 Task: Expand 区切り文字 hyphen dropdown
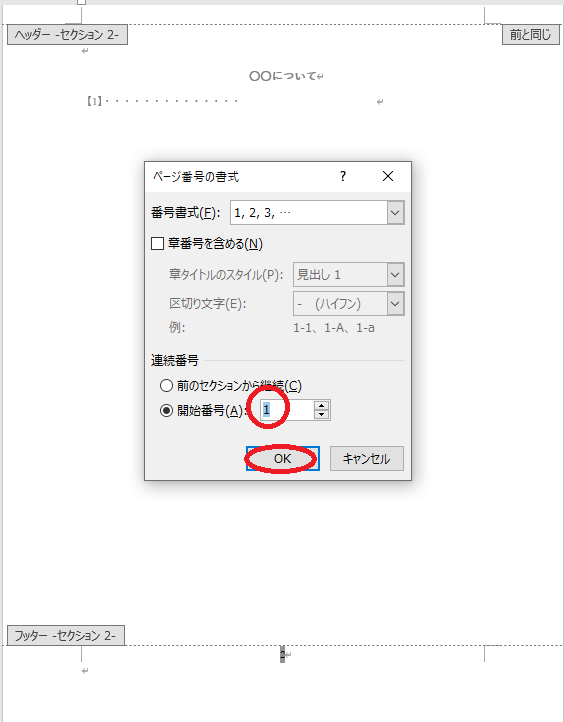pos(395,304)
